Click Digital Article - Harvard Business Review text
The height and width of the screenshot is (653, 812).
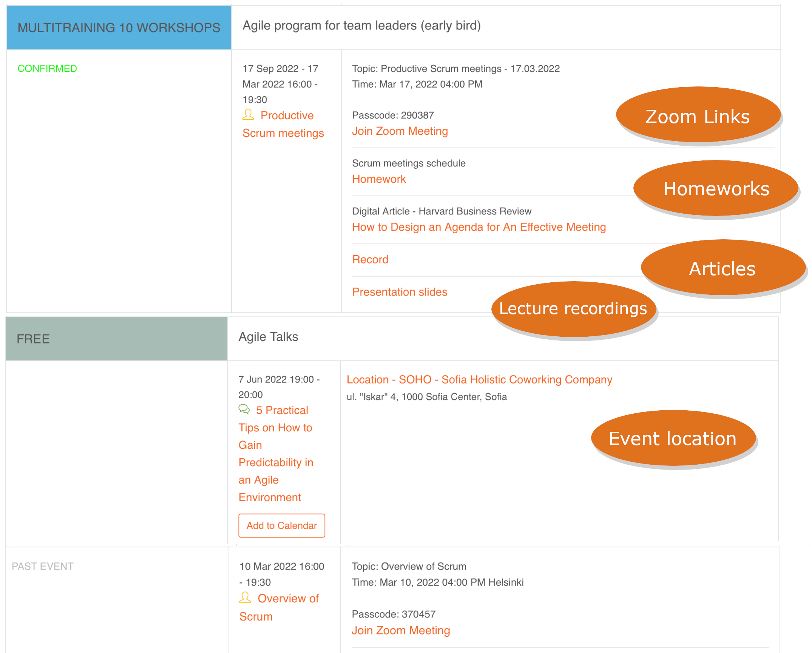tap(442, 211)
